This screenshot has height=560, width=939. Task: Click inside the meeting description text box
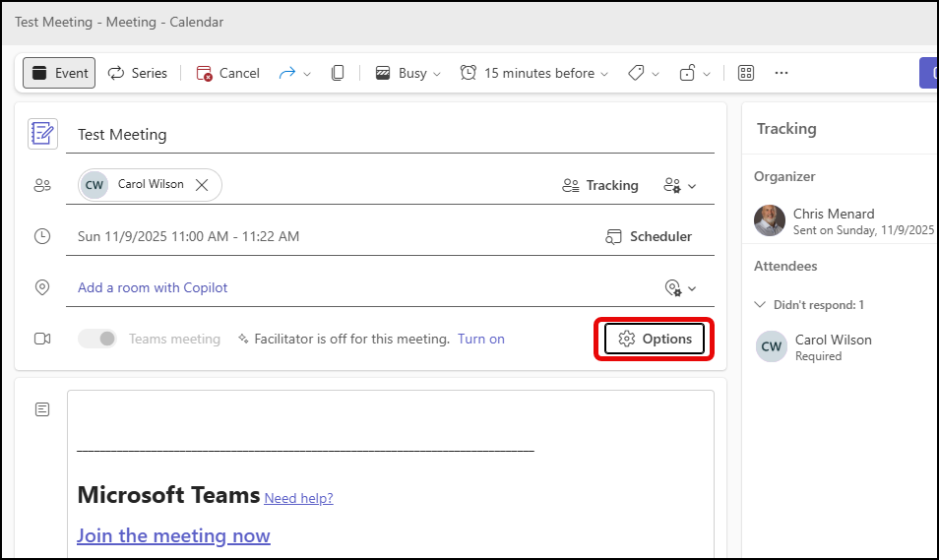tap(391, 473)
